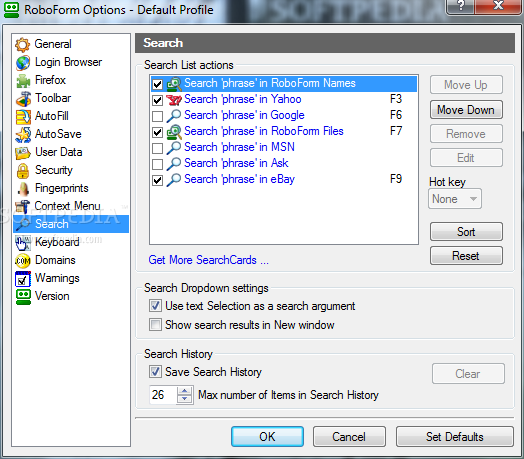
Task: Open the Hot key dropdown
Action: (x=455, y=199)
